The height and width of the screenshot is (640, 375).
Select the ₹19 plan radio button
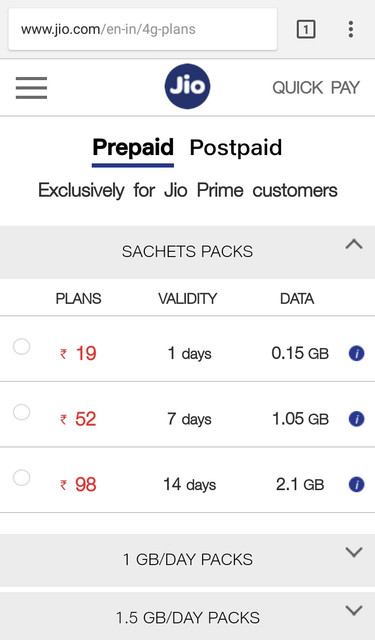21,347
